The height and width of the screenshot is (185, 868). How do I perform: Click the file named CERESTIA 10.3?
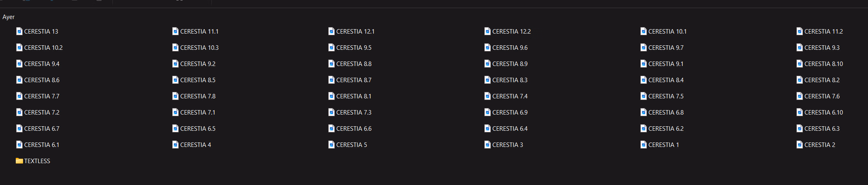coord(195,47)
